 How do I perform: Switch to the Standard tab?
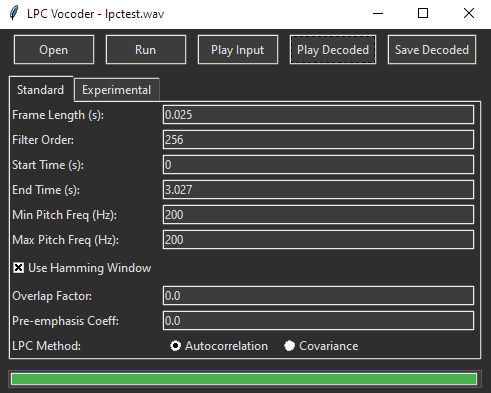41,90
